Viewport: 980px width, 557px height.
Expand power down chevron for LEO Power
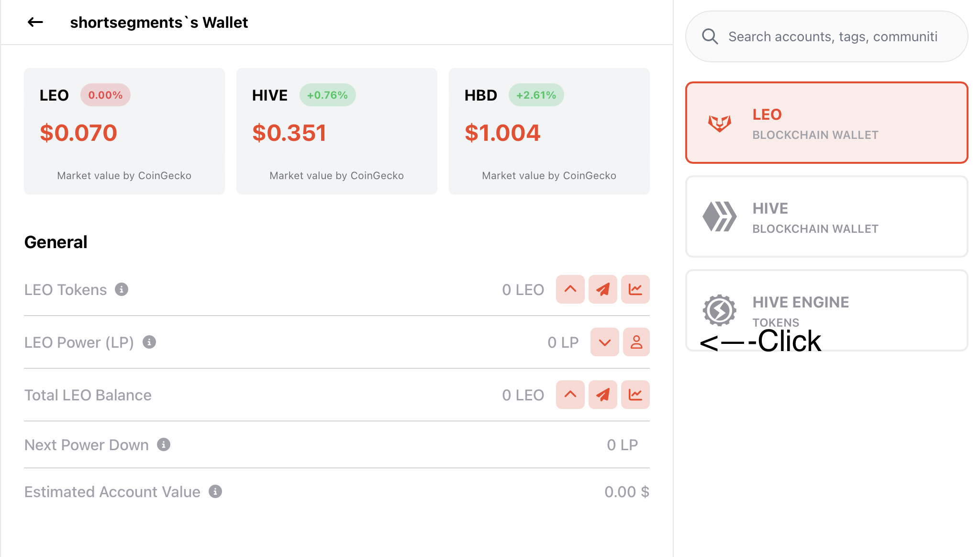[x=605, y=342]
